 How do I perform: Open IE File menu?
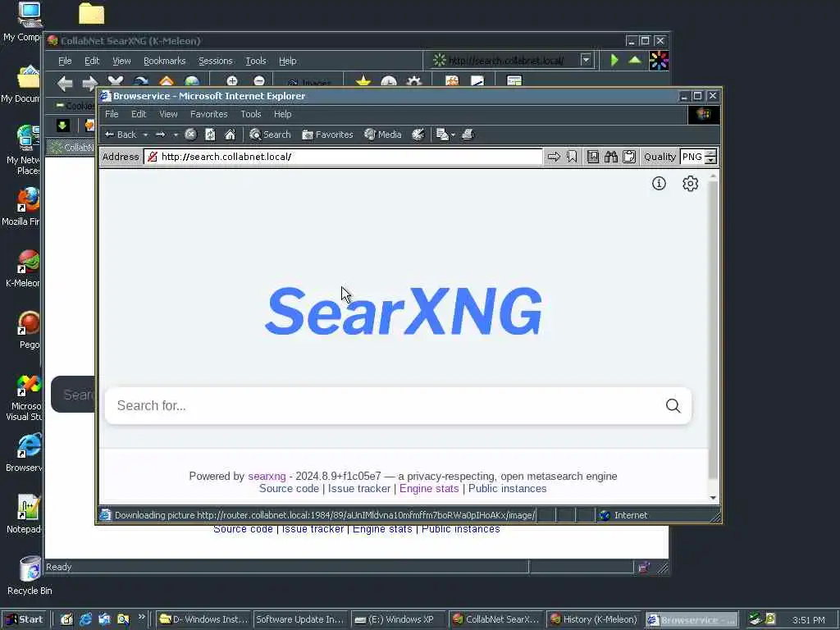click(x=112, y=114)
